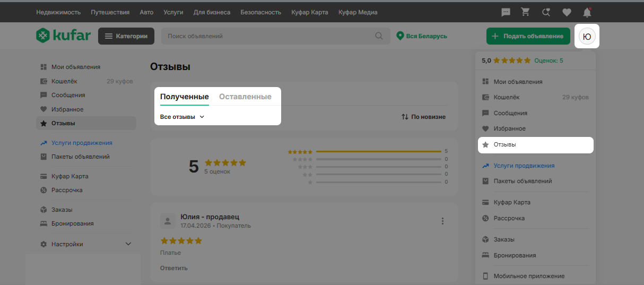Open Куфар Карта in top navigation
The image size is (644, 285).
[x=310, y=12]
